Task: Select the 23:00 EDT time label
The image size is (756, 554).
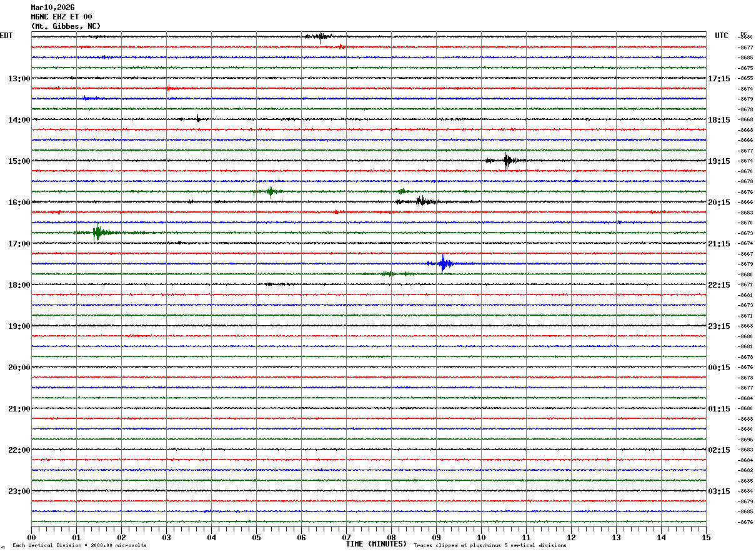Action: pyautogui.click(x=19, y=491)
